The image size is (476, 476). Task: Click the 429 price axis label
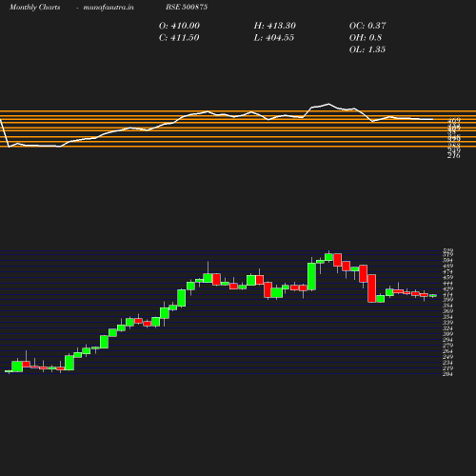447,289
